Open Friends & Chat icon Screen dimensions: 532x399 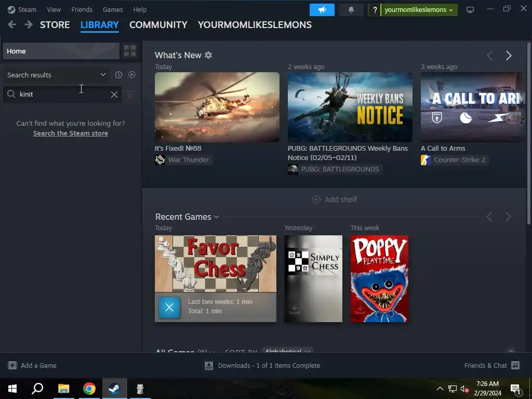coord(515,365)
